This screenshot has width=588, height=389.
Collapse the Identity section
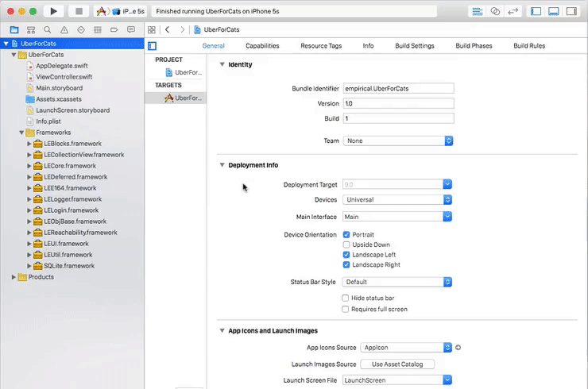222,64
